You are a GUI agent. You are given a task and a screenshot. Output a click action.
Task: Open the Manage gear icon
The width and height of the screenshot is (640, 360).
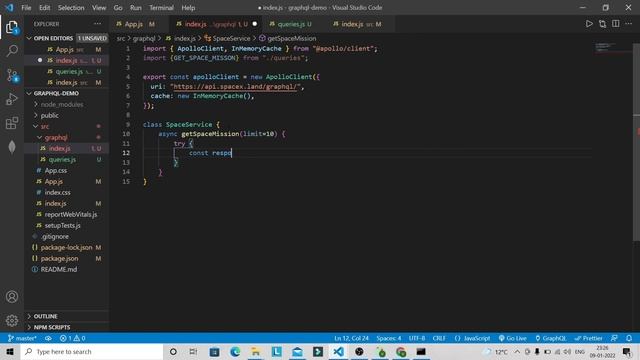point(12,321)
